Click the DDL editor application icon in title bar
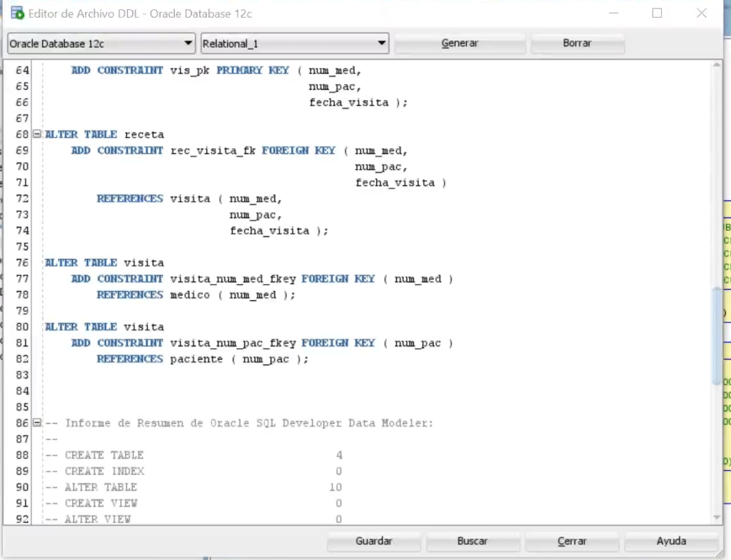The image size is (731, 560). coord(17,13)
